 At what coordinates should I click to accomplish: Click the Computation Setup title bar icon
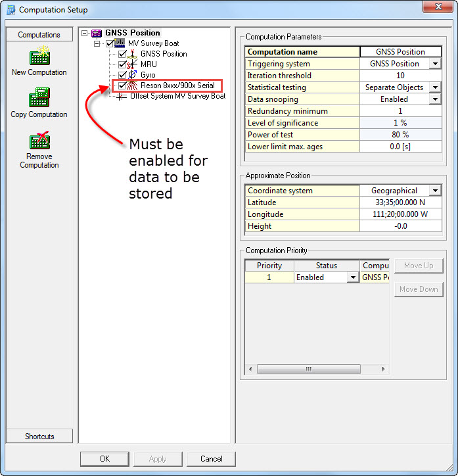point(11,10)
